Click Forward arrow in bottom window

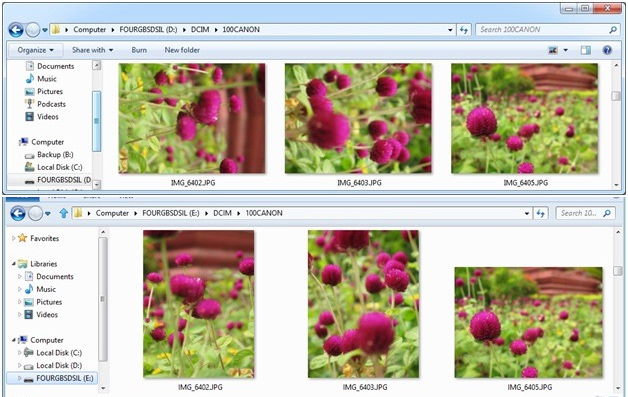[35, 213]
